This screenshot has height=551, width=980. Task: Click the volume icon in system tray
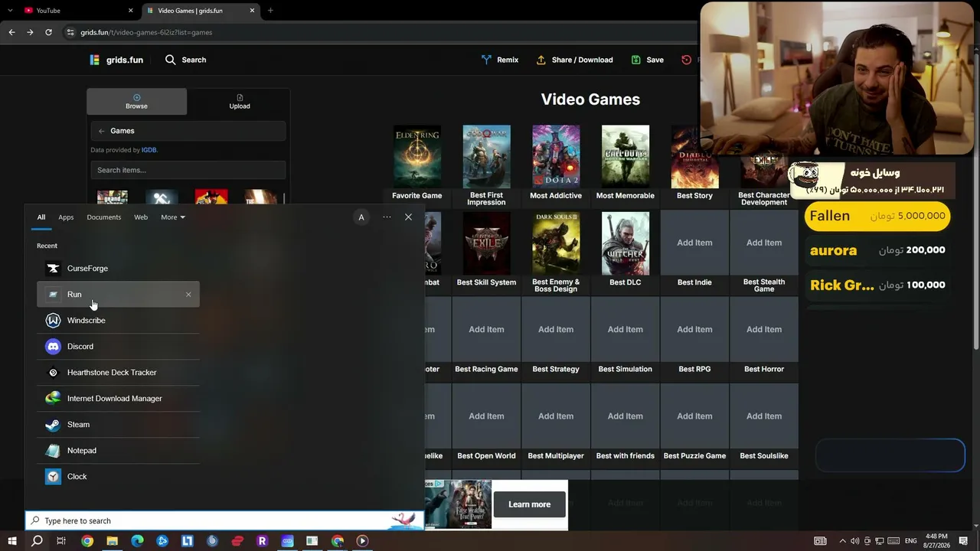(854, 541)
